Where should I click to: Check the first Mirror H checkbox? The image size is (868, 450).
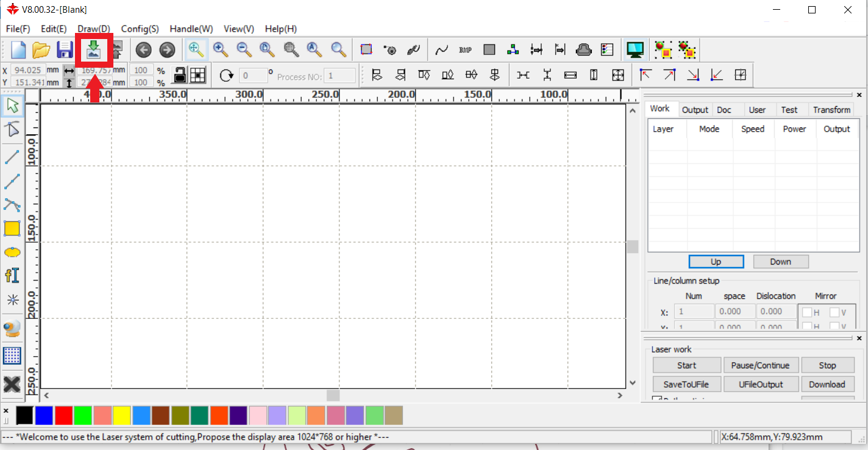pyautogui.click(x=806, y=312)
